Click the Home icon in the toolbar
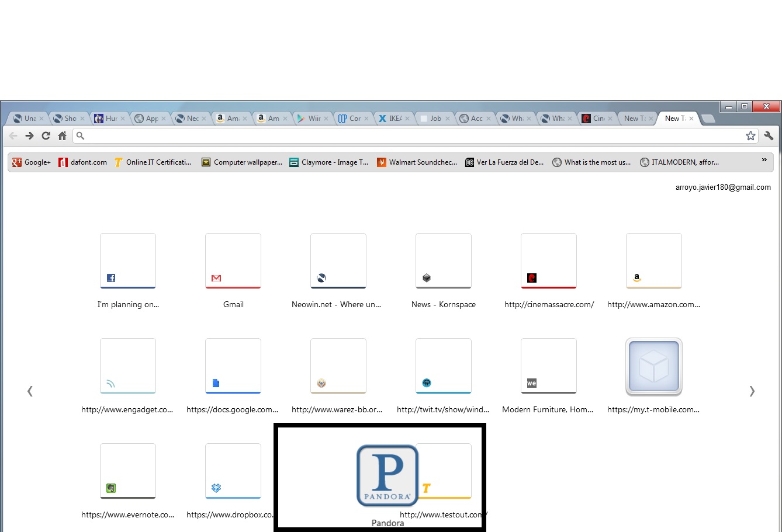 [x=62, y=136]
